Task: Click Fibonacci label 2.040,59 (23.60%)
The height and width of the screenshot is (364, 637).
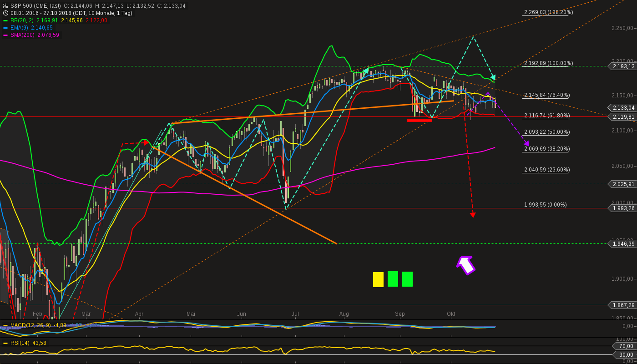Action: coord(547,170)
